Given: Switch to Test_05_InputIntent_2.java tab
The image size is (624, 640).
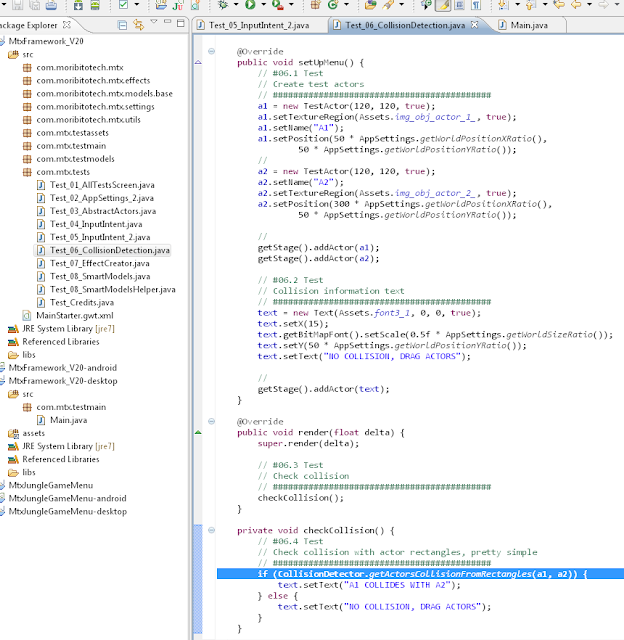Looking at the screenshot, I should tap(259, 25).
